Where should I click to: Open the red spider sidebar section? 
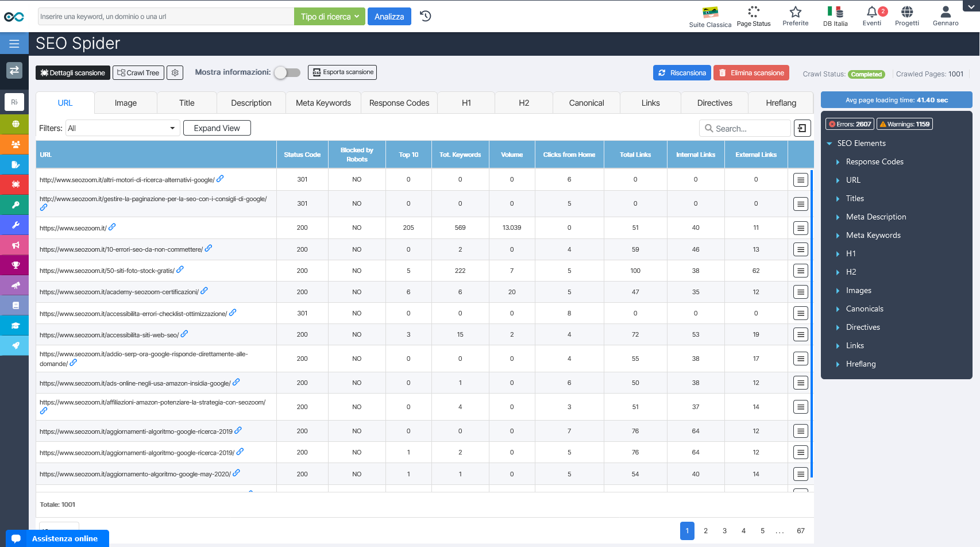coord(14,184)
